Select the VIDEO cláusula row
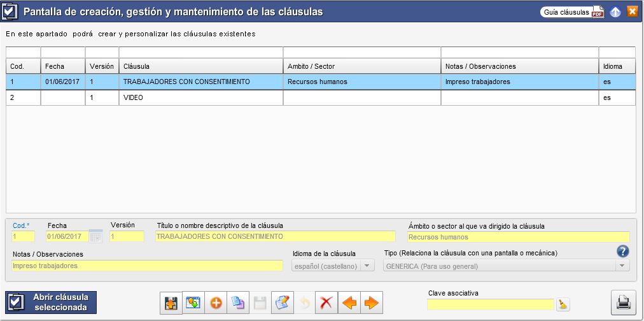644x321 pixels. click(x=321, y=98)
